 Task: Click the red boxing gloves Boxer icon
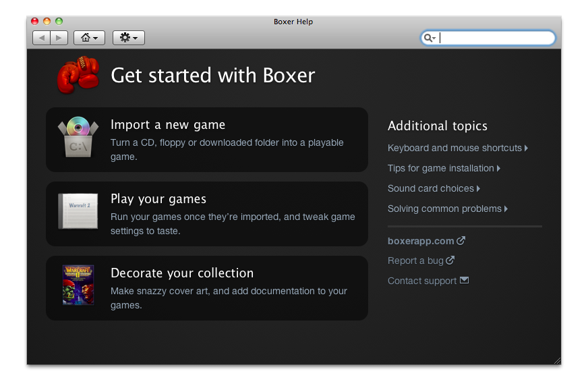(78, 74)
